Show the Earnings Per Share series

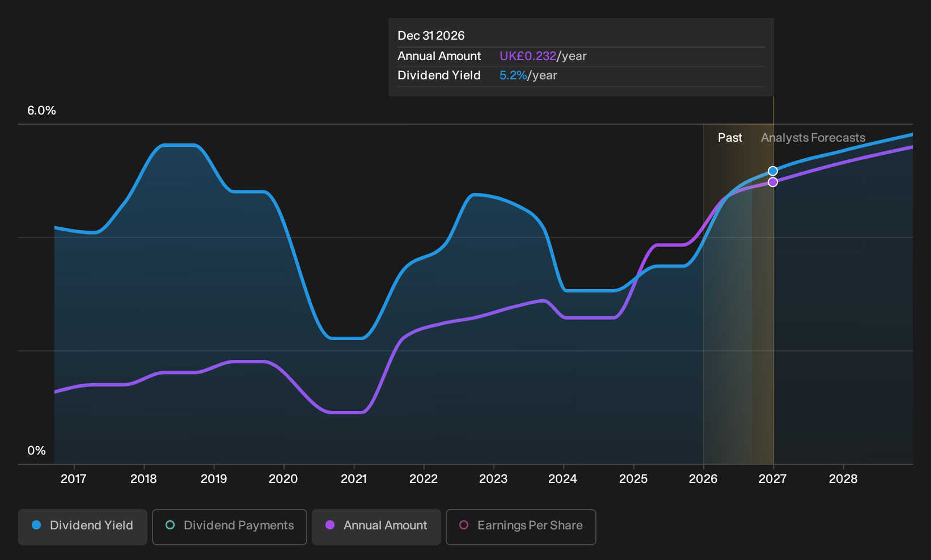521,527
